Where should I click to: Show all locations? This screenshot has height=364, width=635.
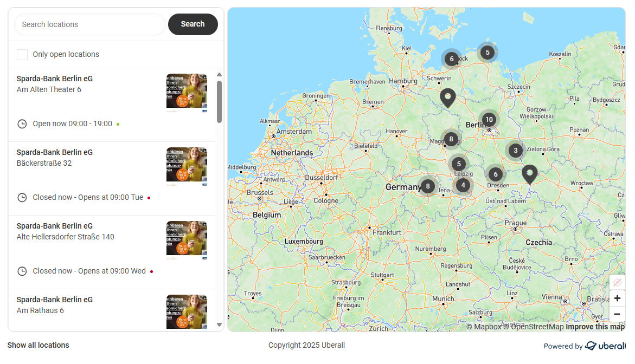pos(38,345)
